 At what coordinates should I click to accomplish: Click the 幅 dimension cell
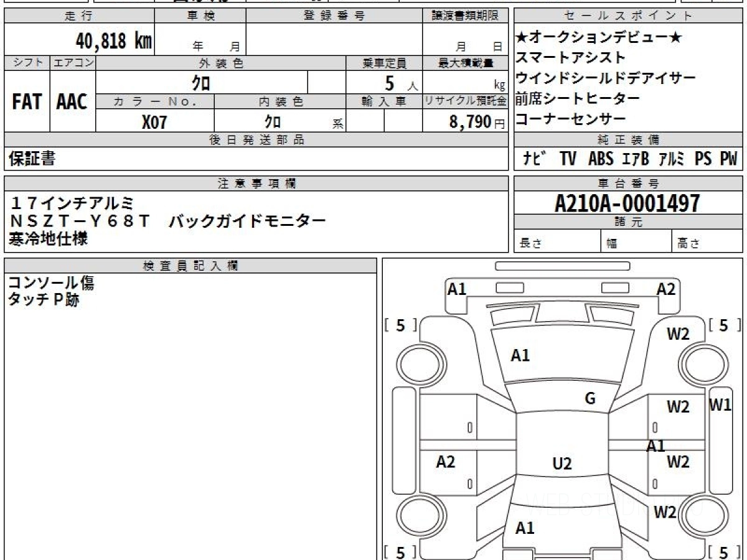coord(637,242)
